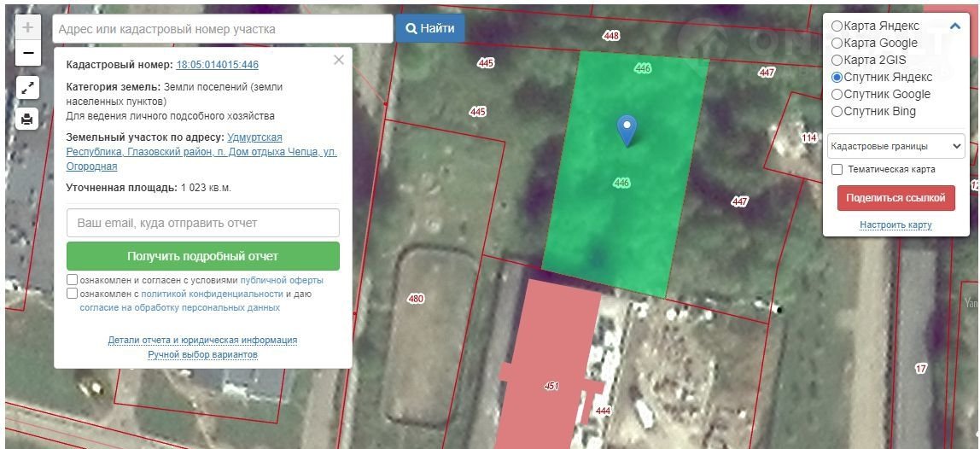The image size is (980, 449).
Task: Click the zoom in plus button
Action: tap(27, 27)
